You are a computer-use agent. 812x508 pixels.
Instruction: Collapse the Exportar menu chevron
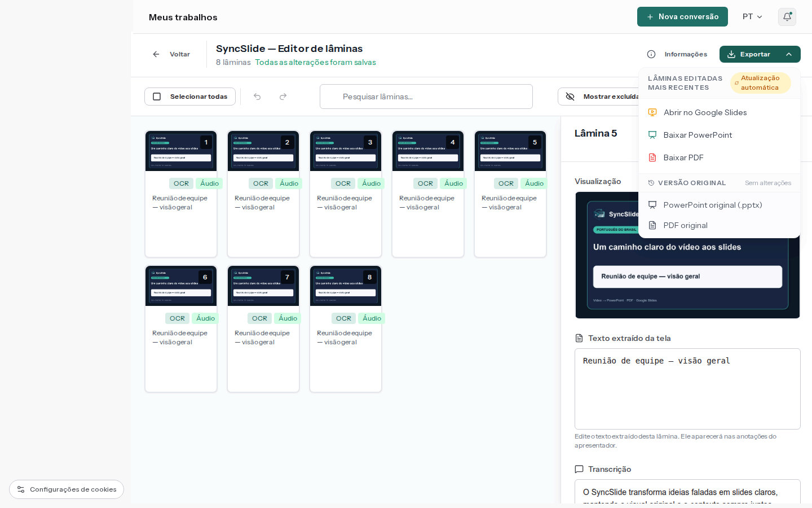point(789,54)
